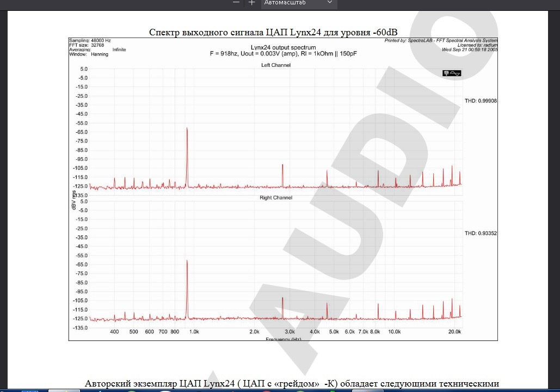
Task: Click the '4.0k' frequency axis label
Action: (x=315, y=332)
